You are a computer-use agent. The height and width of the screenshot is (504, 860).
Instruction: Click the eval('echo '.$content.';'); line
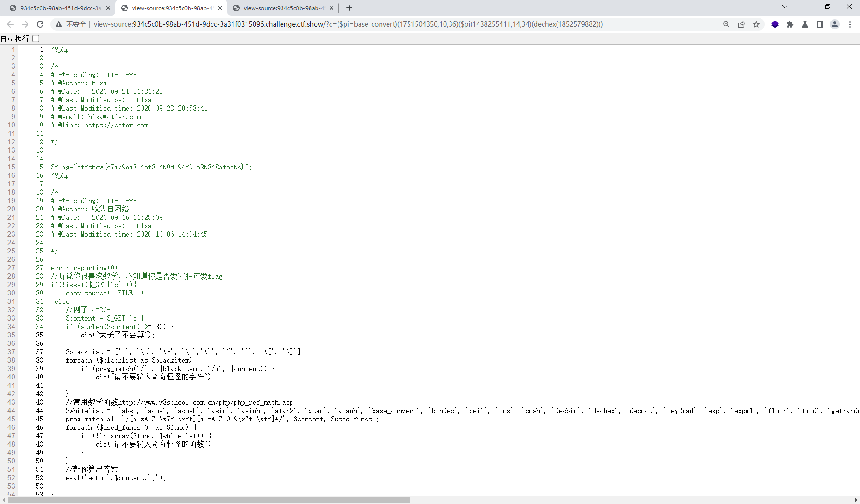(116, 478)
